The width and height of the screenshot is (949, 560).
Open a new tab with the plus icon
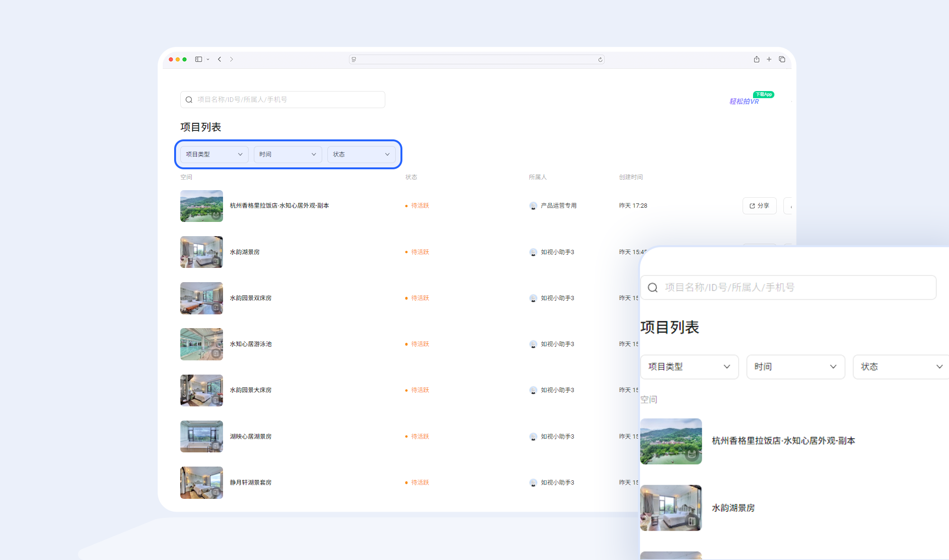[x=769, y=59]
